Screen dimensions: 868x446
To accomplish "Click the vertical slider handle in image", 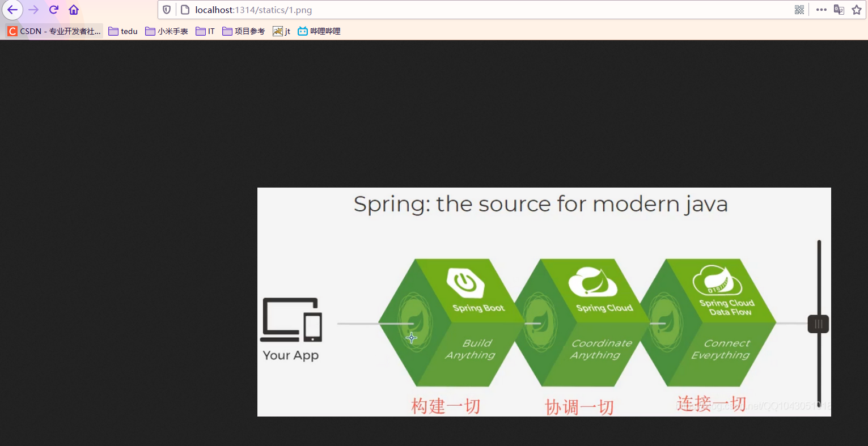I will [818, 324].
